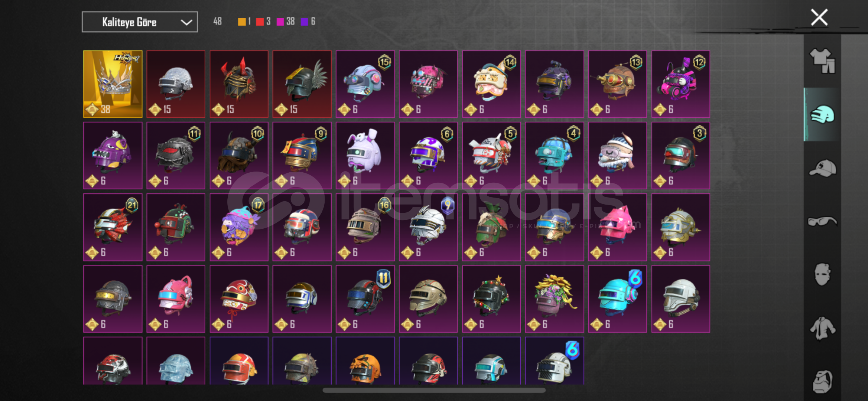Open the glasses category icon

(822, 221)
